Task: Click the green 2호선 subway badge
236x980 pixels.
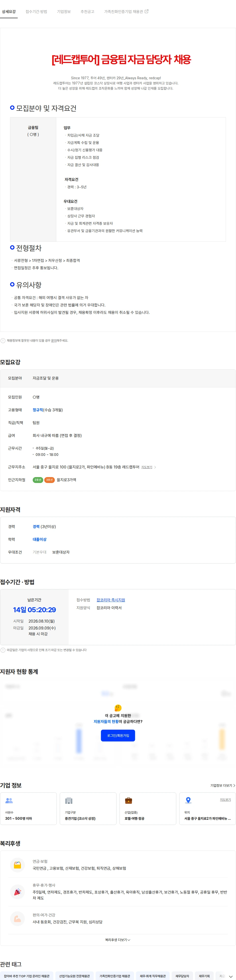Action: [x=38, y=480]
